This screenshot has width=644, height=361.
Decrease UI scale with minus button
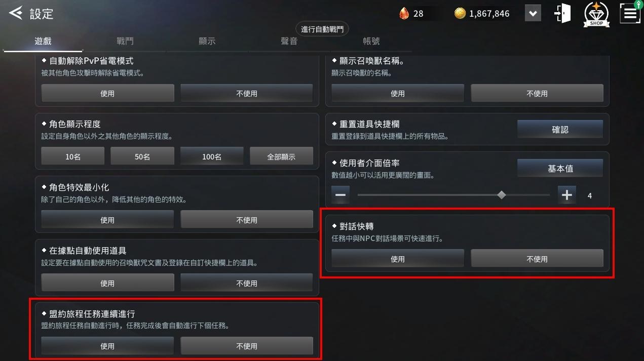(x=340, y=195)
